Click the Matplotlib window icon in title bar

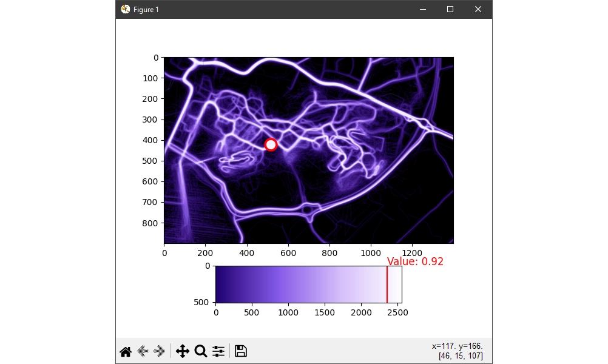126,9
